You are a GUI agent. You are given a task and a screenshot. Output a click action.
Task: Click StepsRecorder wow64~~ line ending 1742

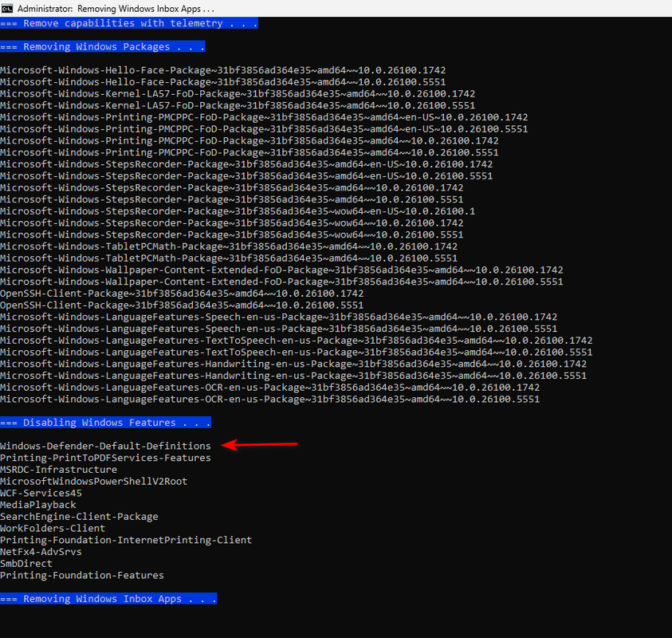point(232,223)
